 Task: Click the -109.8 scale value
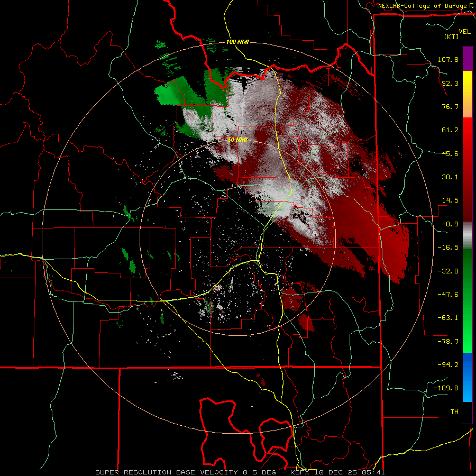[x=446, y=388]
